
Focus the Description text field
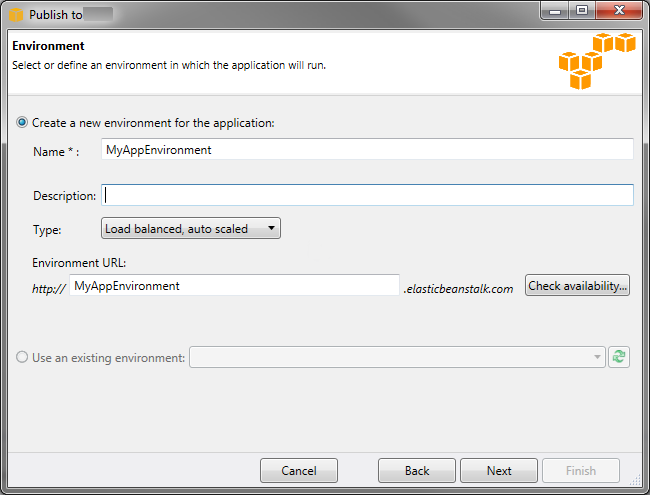[x=367, y=195]
